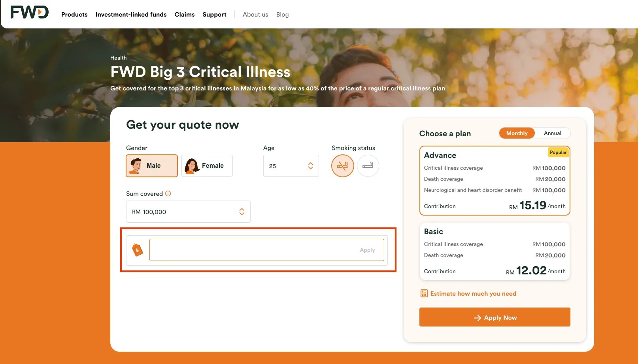Click the Popular badge on Advance plan
This screenshot has width=638, height=364.
tap(558, 152)
